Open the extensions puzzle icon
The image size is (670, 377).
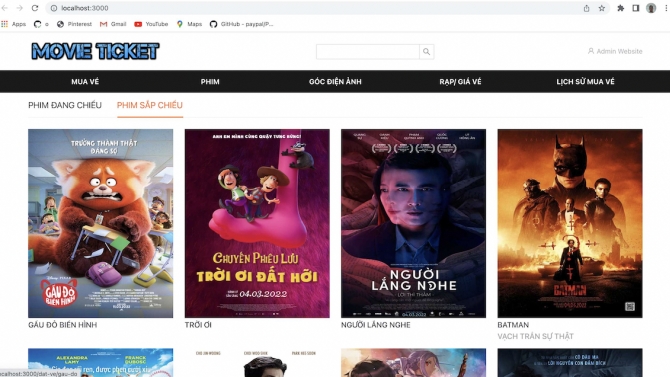click(620, 8)
